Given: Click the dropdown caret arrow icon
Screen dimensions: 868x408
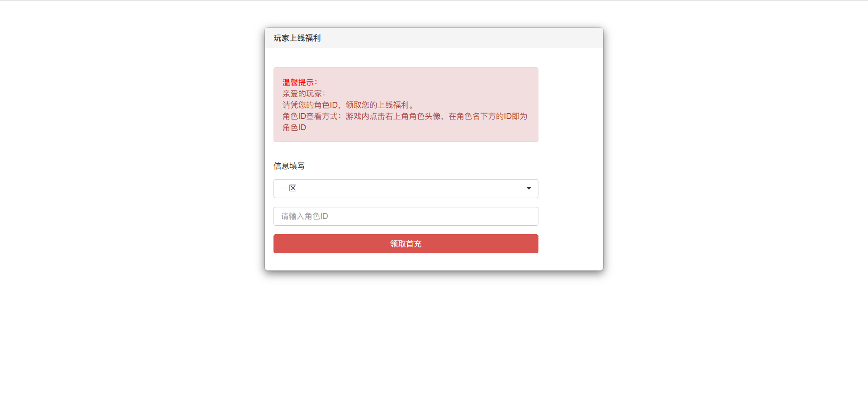Looking at the screenshot, I should (528, 189).
